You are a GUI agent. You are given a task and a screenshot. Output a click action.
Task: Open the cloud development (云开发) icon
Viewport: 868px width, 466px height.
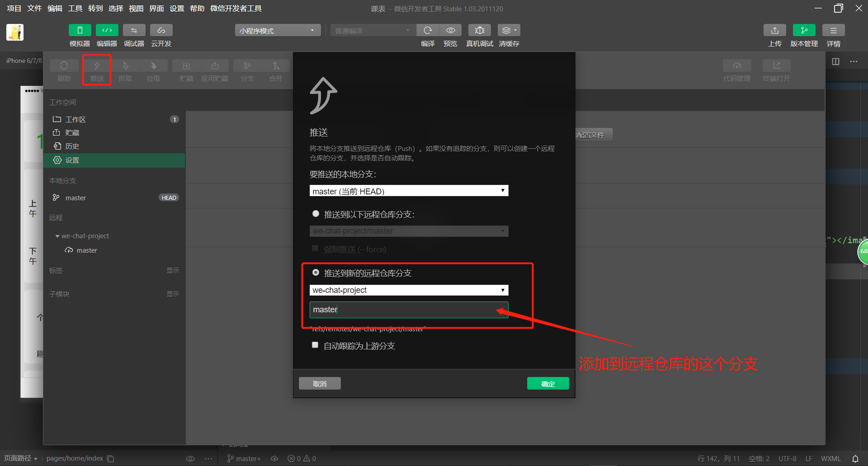click(x=161, y=30)
